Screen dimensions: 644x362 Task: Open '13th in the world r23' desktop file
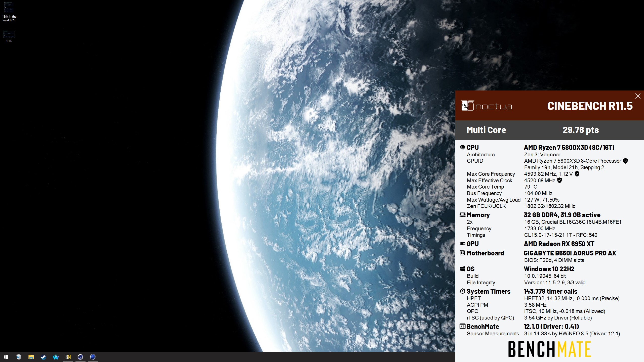tap(9, 12)
